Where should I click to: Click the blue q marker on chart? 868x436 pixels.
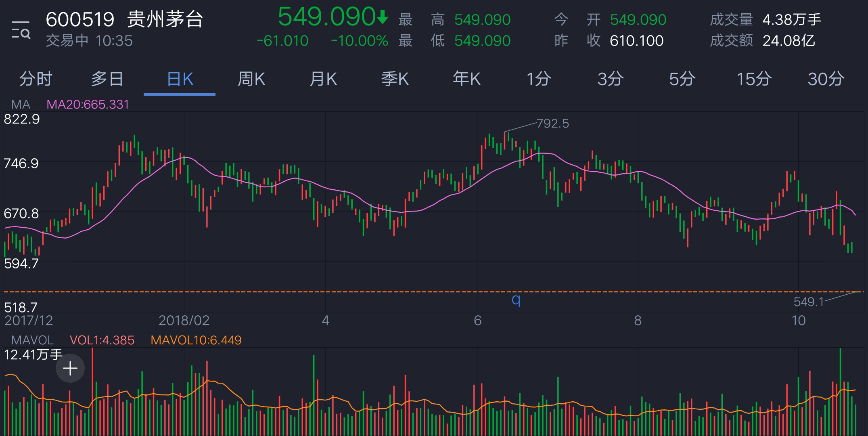(516, 300)
